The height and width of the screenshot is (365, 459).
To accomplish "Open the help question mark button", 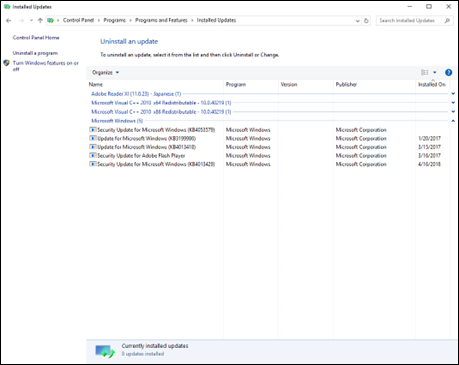I will (448, 72).
